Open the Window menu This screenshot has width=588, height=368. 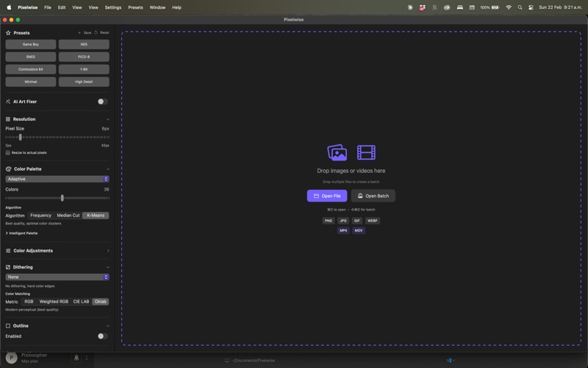point(157,7)
